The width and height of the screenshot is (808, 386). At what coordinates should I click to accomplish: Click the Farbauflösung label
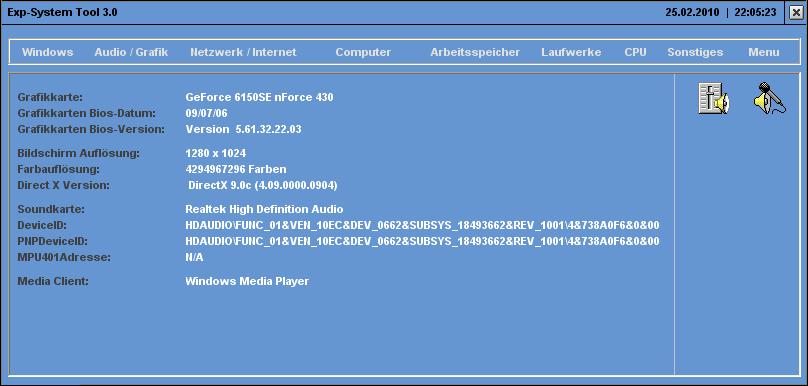pyautogui.click(x=59, y=169)
